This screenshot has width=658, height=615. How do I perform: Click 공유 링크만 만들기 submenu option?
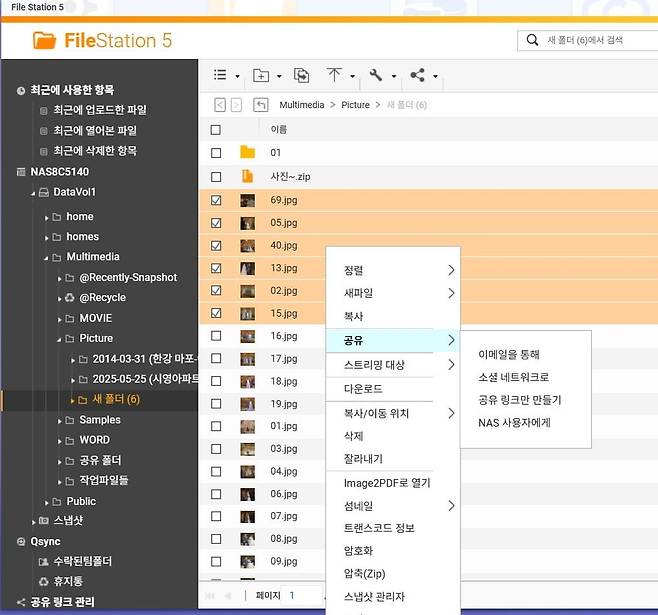520,399
